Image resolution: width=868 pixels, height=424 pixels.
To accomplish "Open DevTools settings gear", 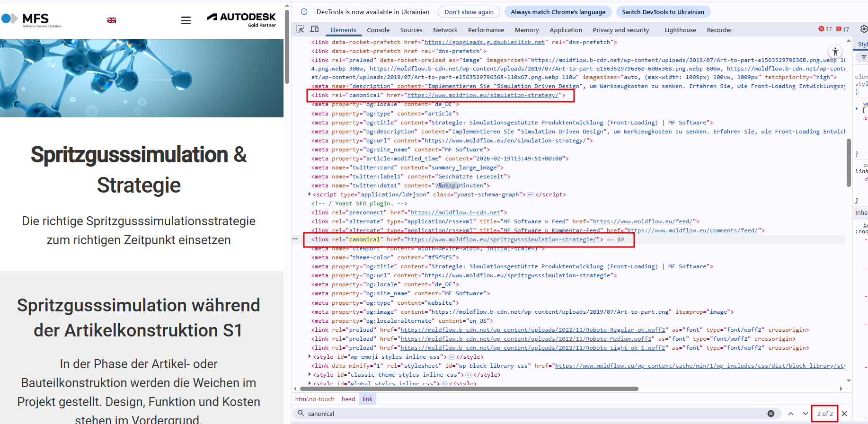I will point(864,29).
